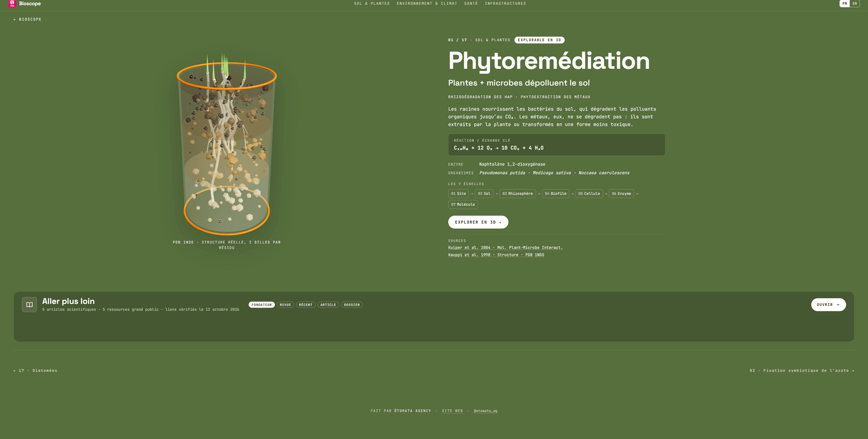Click the Bioscope brand name in header
Image resolution: width=868 pixels, height=439 pixels.
coord(30,4)
